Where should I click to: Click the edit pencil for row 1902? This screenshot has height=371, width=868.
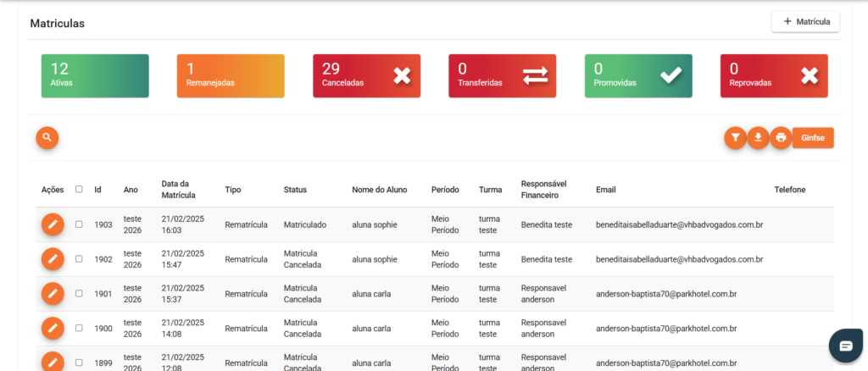pos(53,259)
